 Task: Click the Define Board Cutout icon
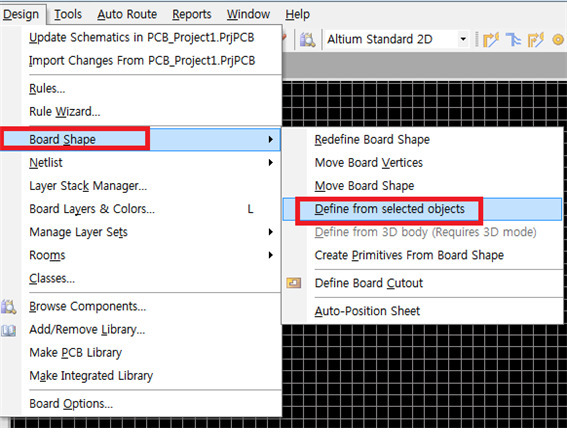tap(294, 283)
